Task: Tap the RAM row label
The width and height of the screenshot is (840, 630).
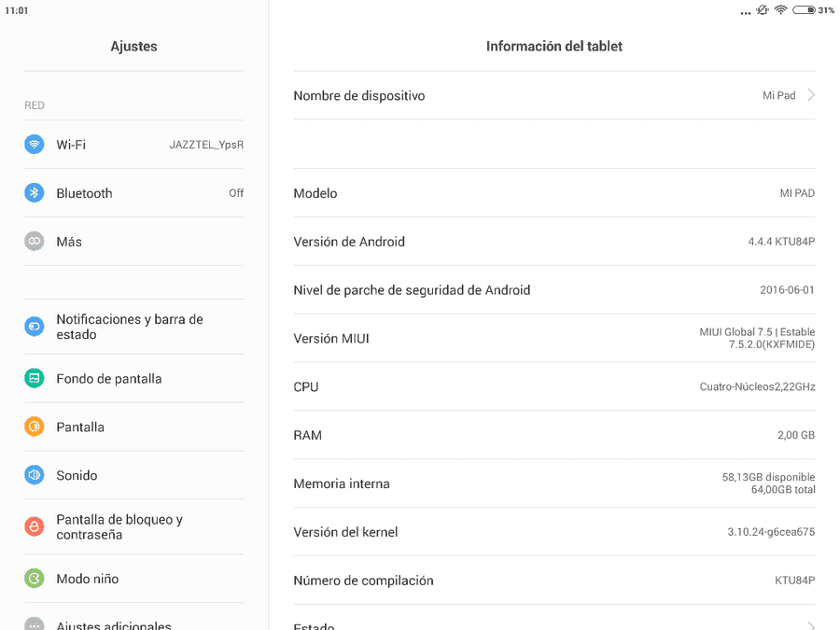Action: (x=307, y=435)
